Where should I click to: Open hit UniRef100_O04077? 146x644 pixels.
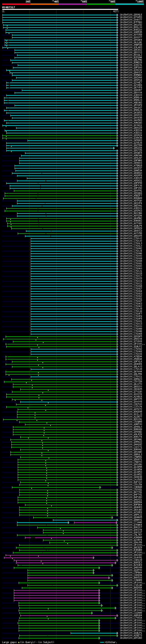pos(131,20)
